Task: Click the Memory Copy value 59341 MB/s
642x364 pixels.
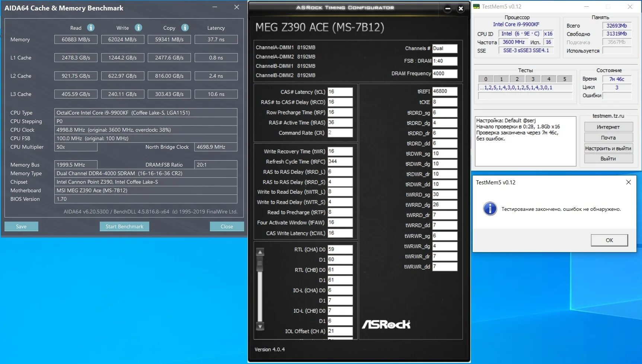Action: [x=169, y=39]
